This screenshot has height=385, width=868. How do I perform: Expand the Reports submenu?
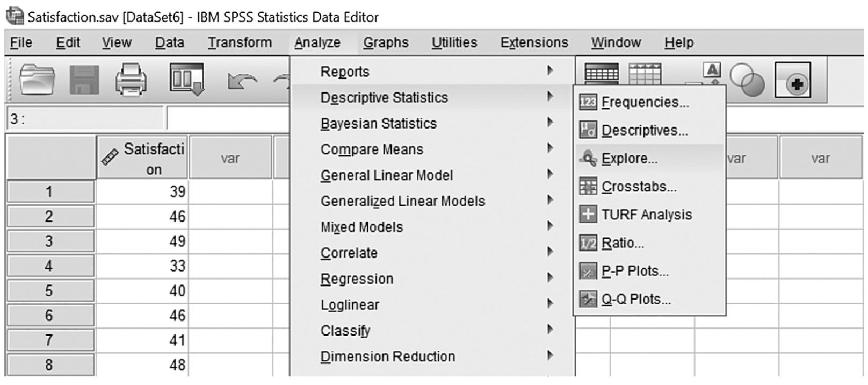point(432,71)
